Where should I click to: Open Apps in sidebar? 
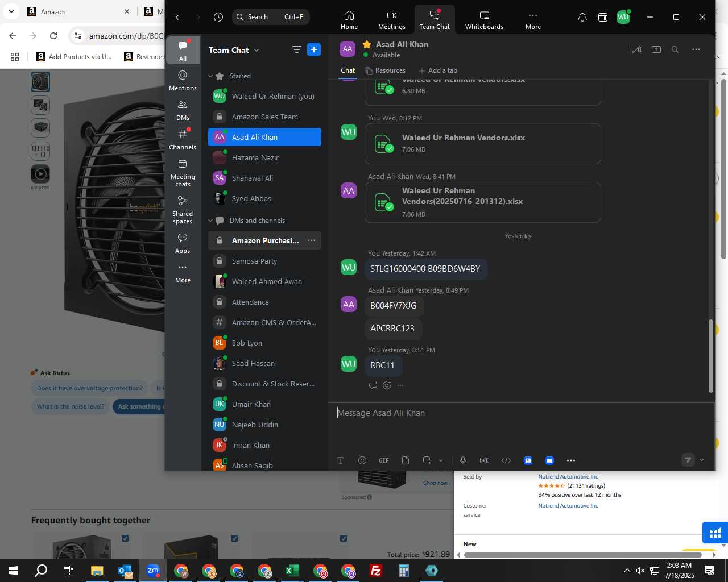point(183,243)
